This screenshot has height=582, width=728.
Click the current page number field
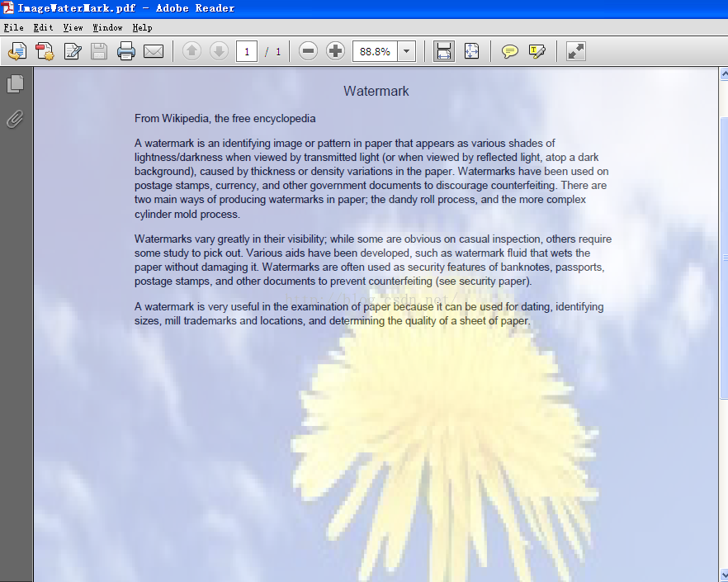246,51
